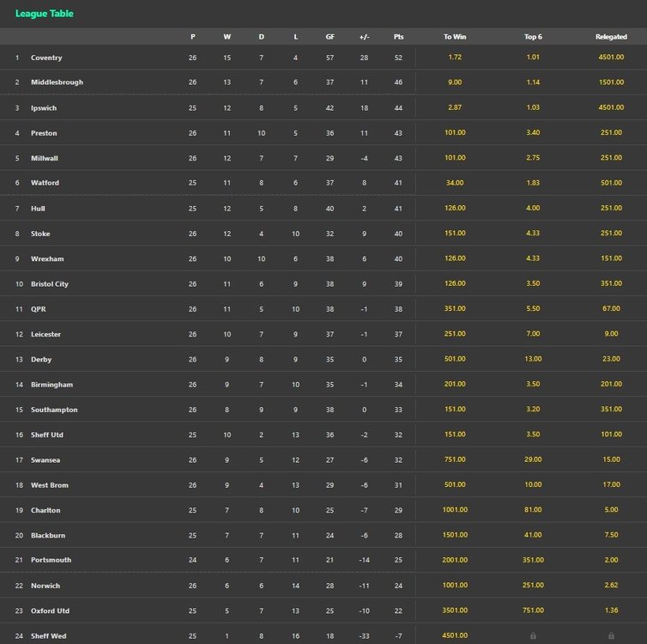Click the Coventry To Win odds 1.72
This screenshot has height=644, width=647.
pos(455,57)
